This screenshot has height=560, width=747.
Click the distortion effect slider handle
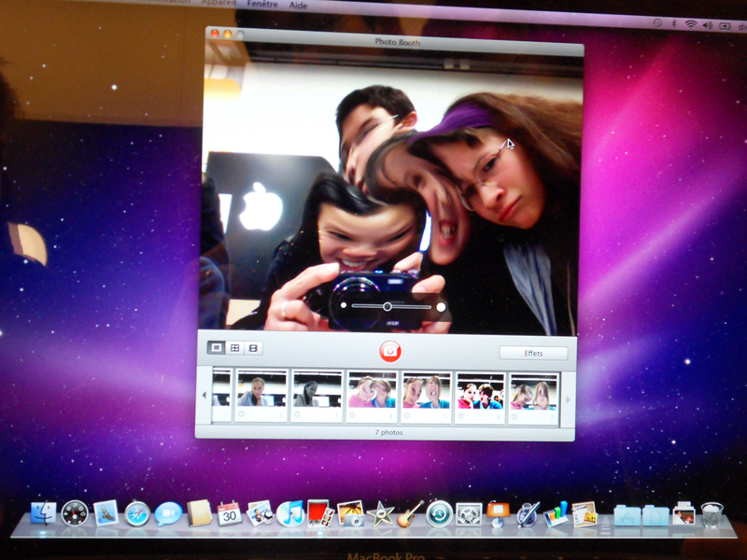pos(388,306)
